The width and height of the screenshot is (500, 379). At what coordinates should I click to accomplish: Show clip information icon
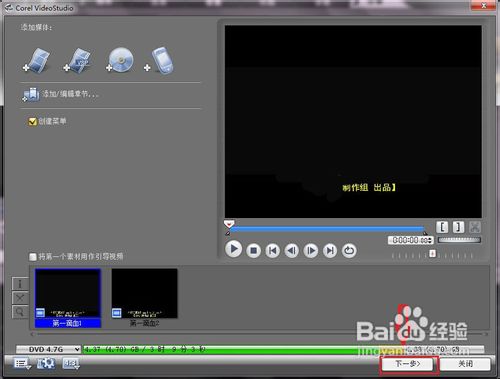(20, 284)
